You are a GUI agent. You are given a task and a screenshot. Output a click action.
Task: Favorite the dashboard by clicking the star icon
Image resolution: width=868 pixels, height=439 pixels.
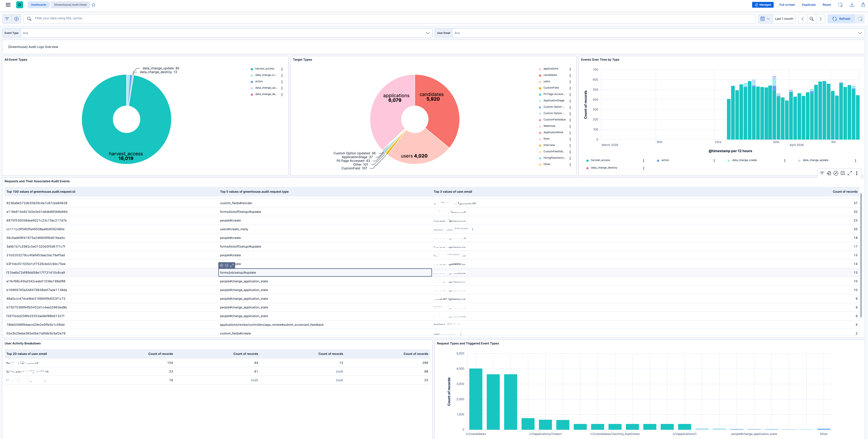pyautogui.click(x=93, y=5)
